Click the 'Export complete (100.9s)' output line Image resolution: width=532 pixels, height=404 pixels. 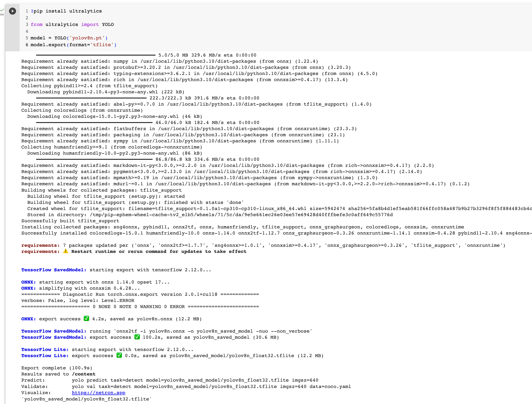click(57, 368)
